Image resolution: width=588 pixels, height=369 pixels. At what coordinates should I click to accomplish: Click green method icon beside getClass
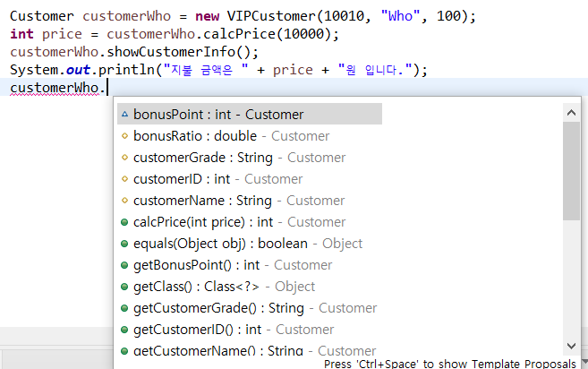[x=124, y=287]
